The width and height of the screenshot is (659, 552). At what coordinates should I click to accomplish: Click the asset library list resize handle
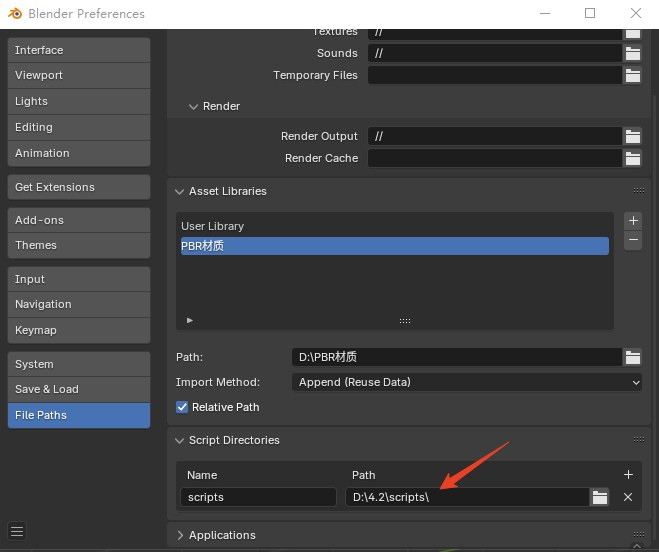pos(405,321)
